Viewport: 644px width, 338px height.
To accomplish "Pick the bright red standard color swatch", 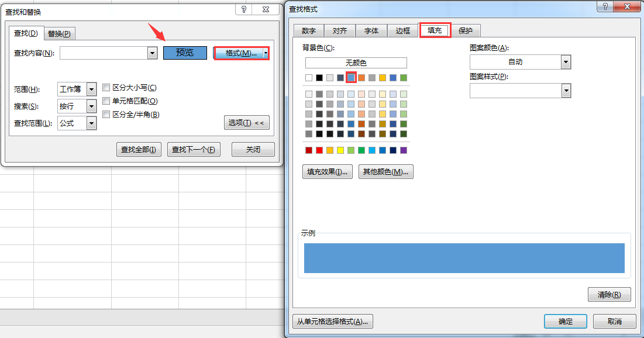I will [x=319, y=150].
